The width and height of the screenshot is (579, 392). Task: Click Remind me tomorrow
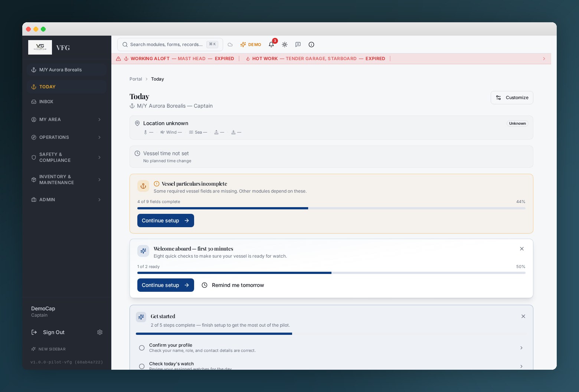click(x=233, y=285)
